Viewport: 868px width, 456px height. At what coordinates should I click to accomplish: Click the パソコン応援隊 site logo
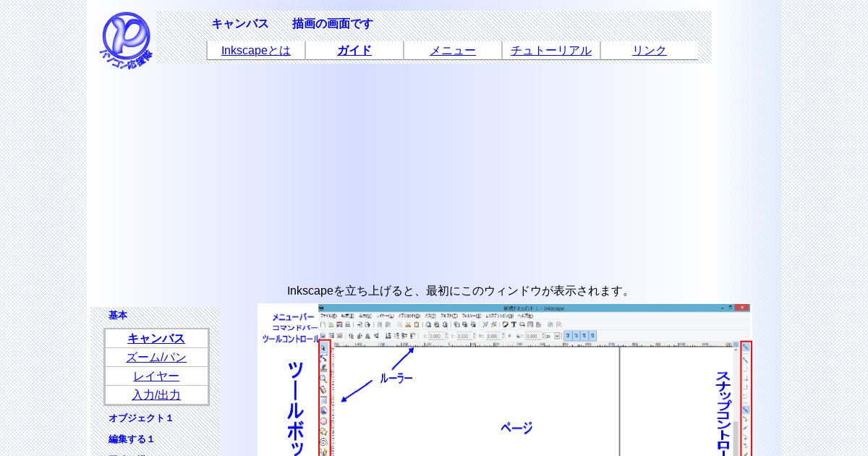126,40
